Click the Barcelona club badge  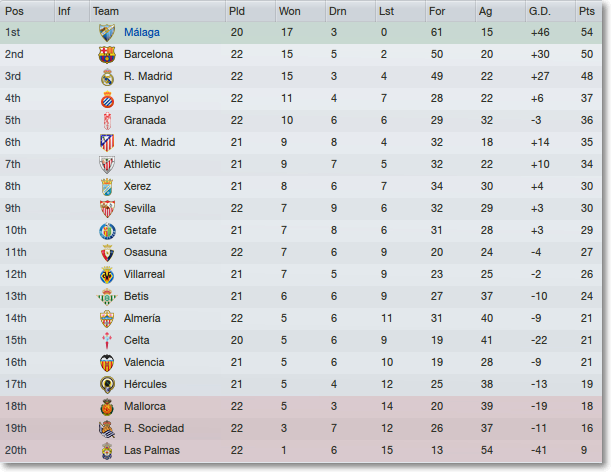107,55
